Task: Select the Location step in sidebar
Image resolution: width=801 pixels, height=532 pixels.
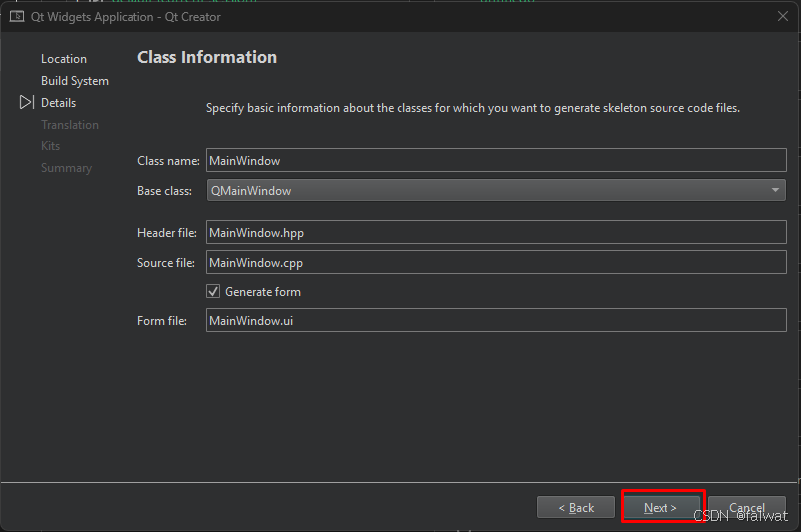Action: [64, 59]
